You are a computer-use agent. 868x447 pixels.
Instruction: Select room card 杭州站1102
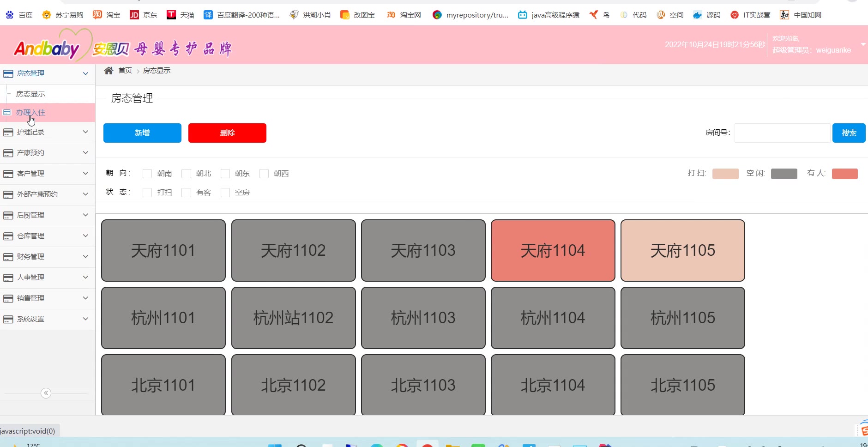coord(293,318)
